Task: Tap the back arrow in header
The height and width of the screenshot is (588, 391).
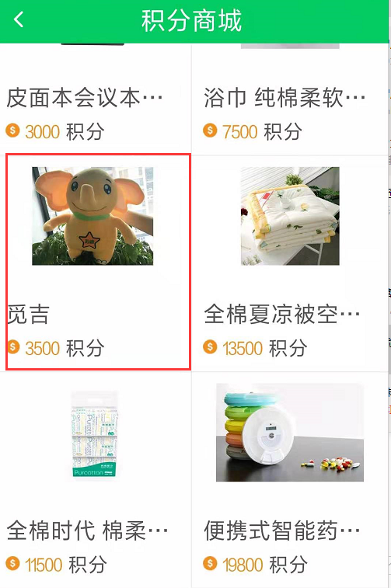Action: [19, 19]
